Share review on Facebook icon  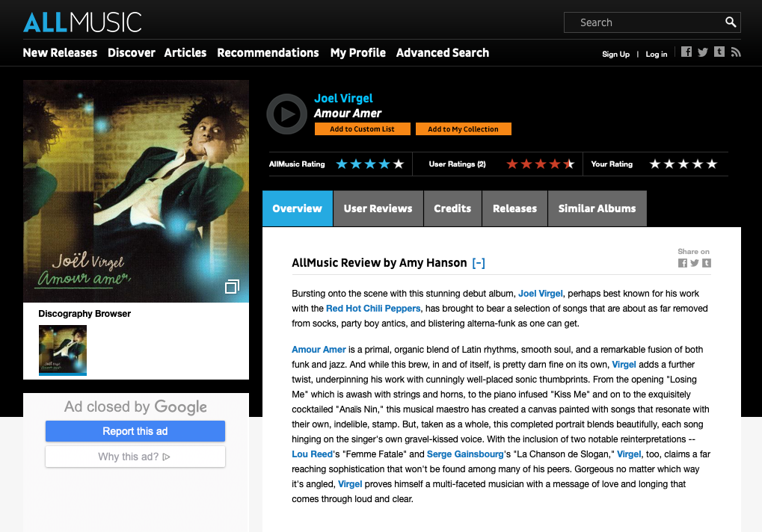pyautogui.click(x=683, y=263)
